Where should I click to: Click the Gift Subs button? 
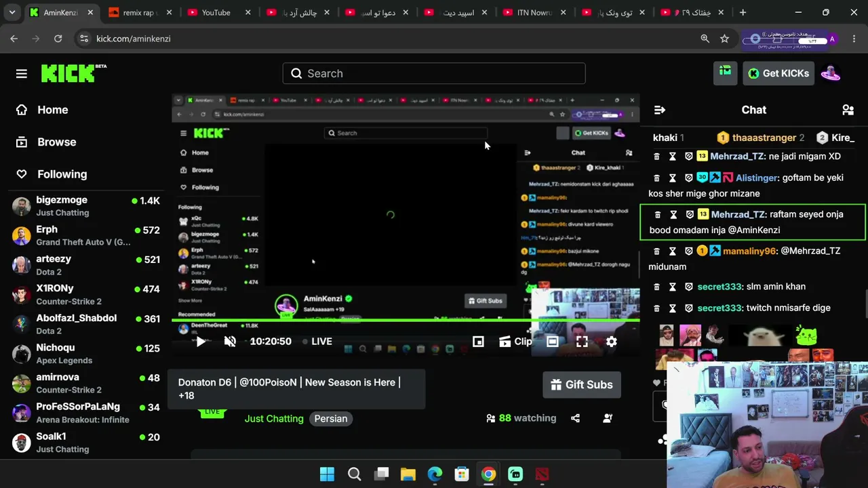582,385
